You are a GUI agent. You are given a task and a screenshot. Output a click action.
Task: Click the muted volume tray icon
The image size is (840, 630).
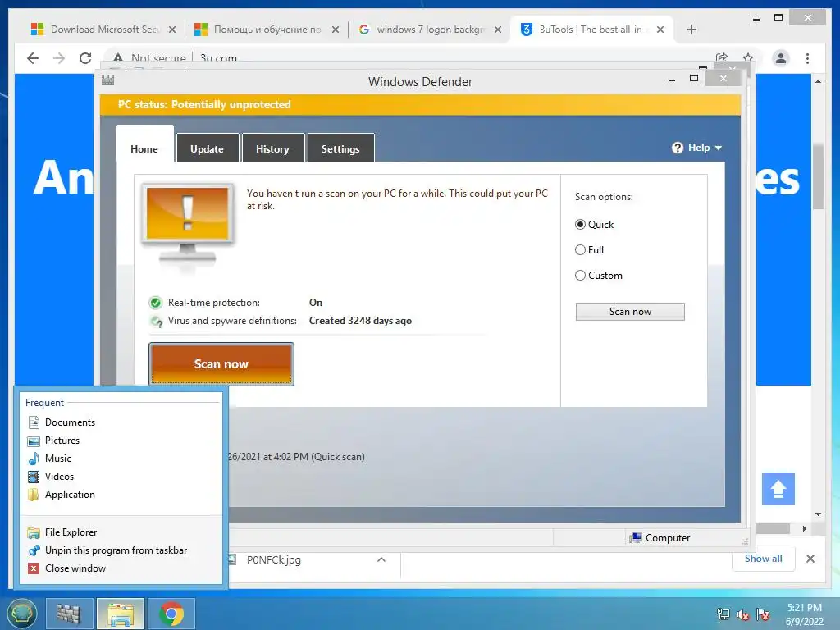pyautogui.click(x=743, y=614)
